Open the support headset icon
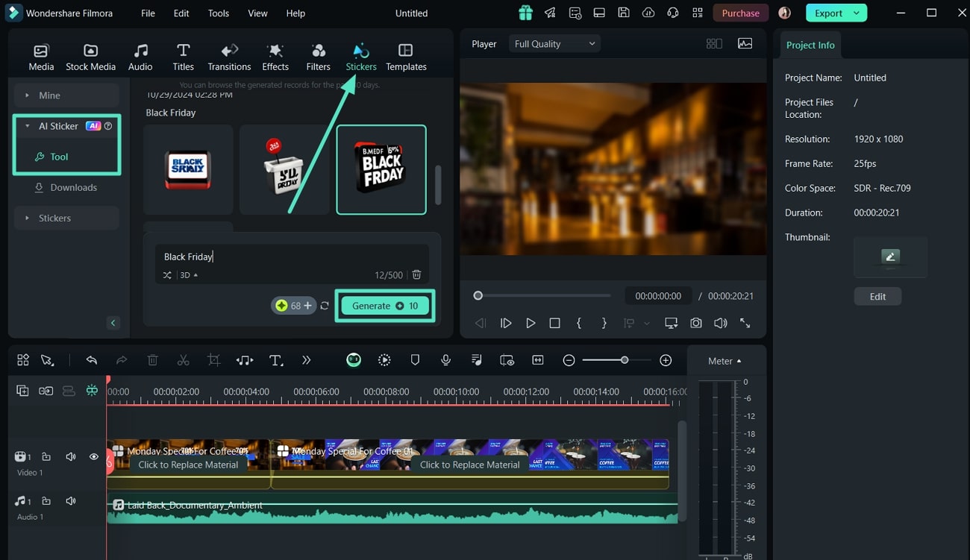970x560 pixels. click(x=673, y=13)
